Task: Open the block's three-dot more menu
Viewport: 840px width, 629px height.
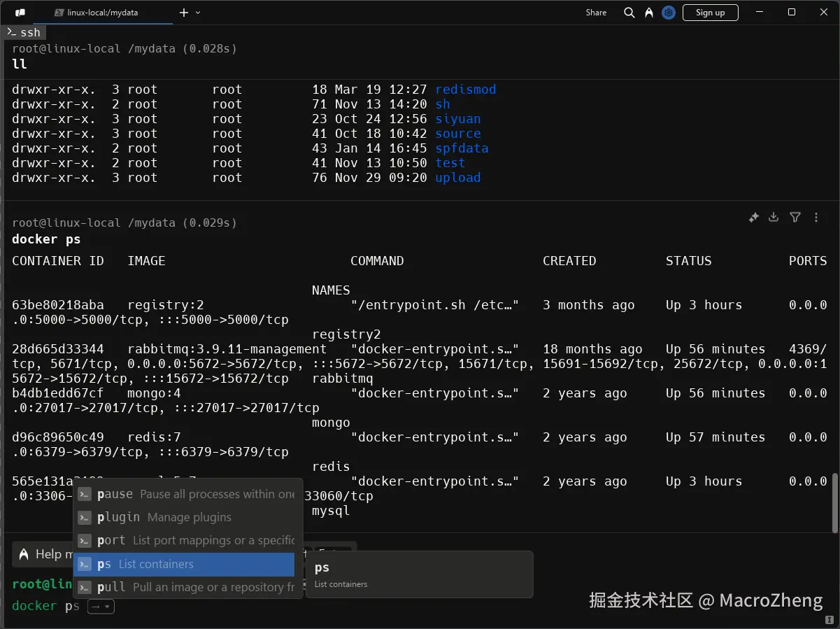Action: pos(816,218)
